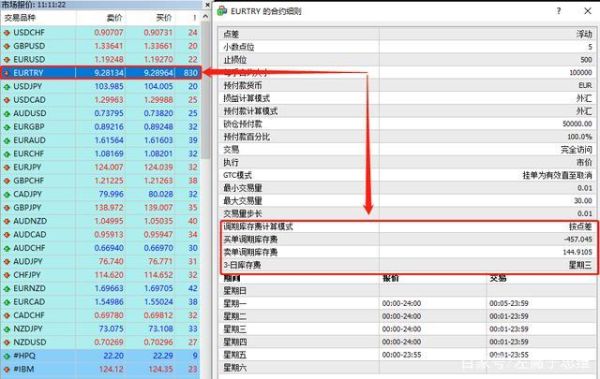600x379 pixels.
Task: Click the AUDJPY symbol arrow icon
Action: pyautogui.click(x=7, y=262)
